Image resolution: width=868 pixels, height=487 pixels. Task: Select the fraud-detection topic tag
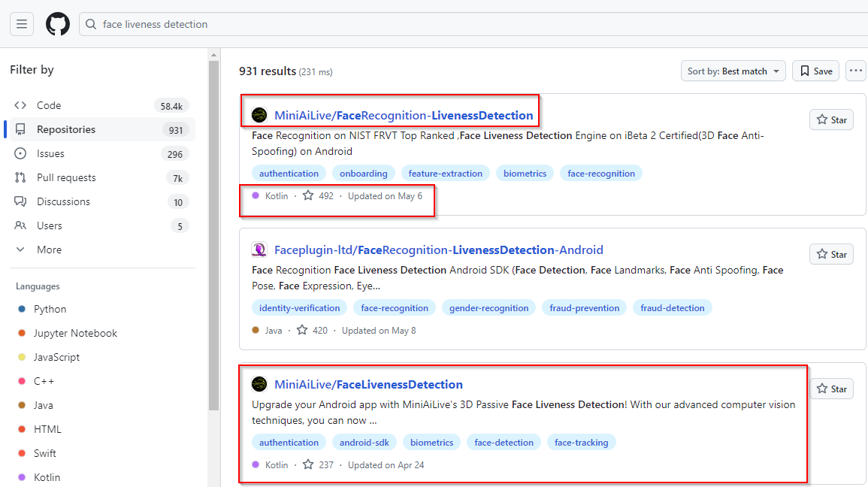673,307
